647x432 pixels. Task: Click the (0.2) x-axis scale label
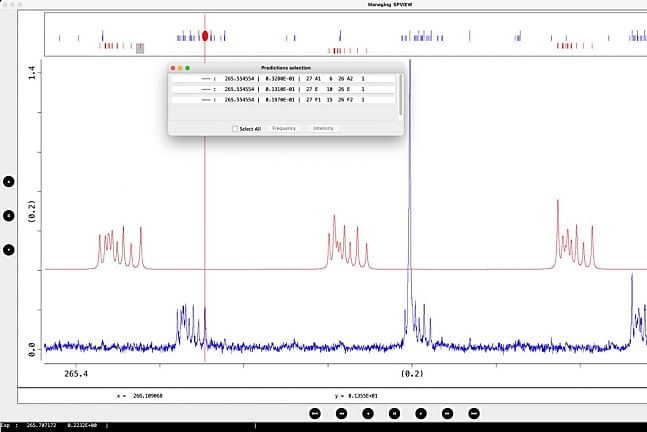pos(412,373)
